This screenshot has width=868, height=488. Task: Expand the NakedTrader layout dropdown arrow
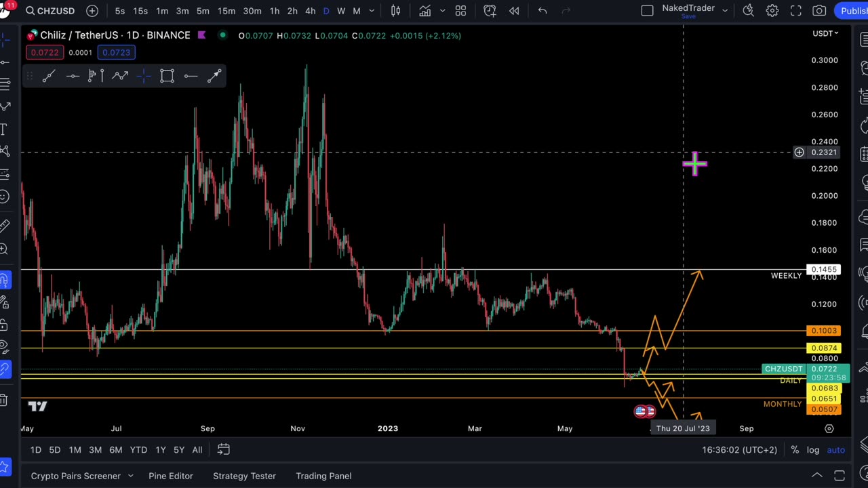pyautogui.click(x=725, y=11)
